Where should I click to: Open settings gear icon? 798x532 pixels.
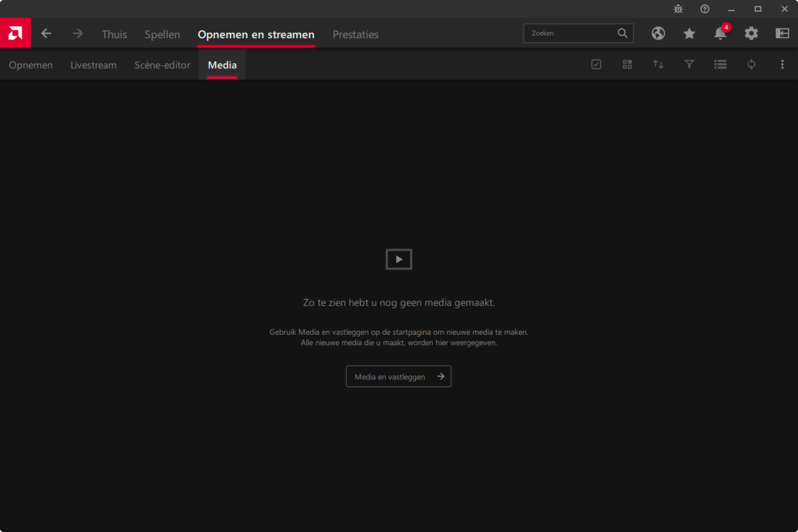(751, 33)
